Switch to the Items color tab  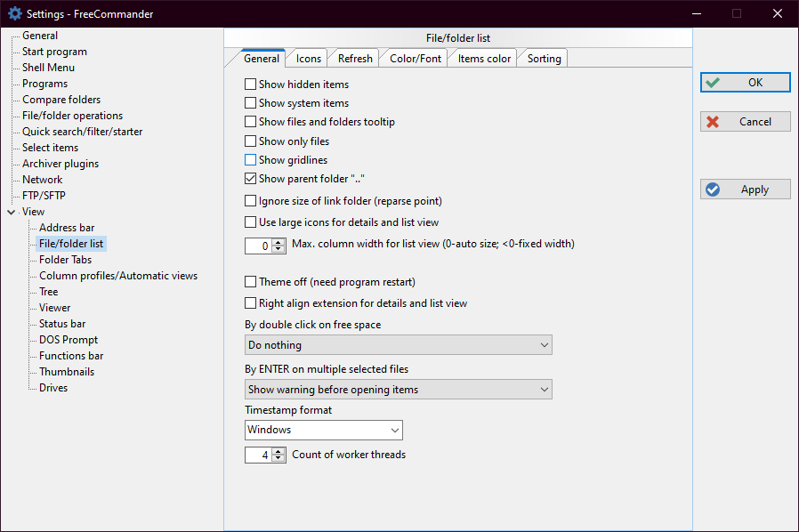484,59
